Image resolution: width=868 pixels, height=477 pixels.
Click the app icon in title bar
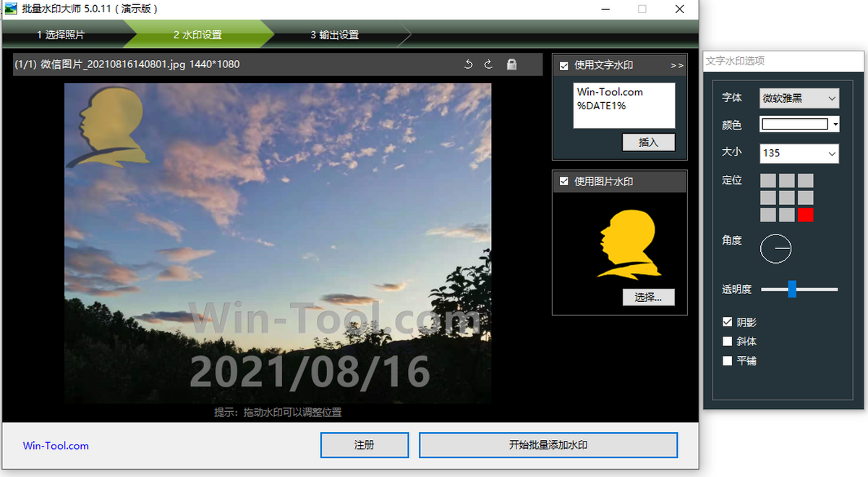click(11, 9)
